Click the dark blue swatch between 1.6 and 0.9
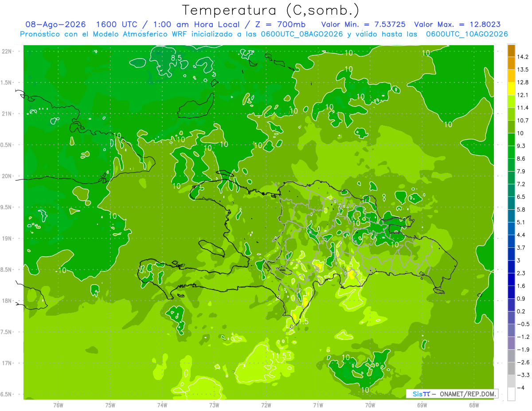Viewport: 532px width, 411px height. 511,292
